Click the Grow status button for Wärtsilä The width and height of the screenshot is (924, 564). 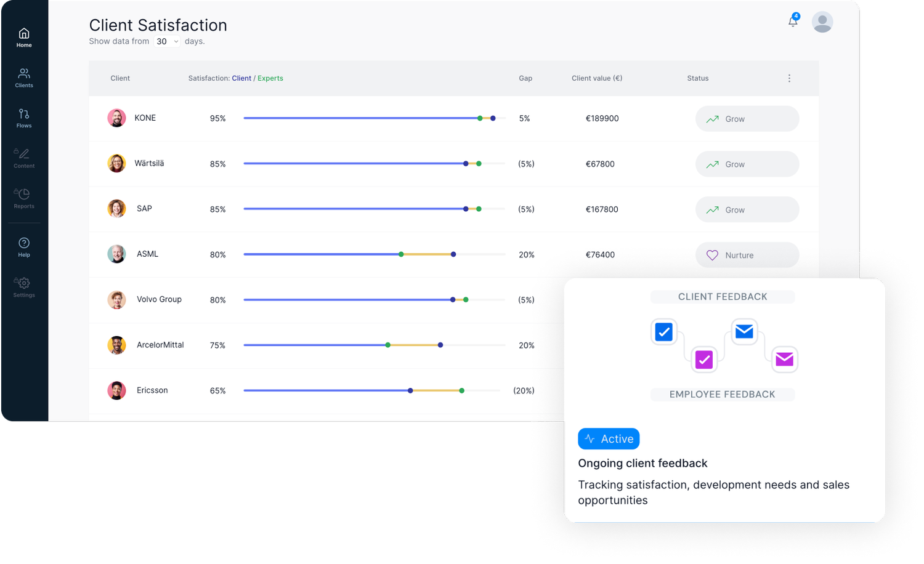[747, 164]
